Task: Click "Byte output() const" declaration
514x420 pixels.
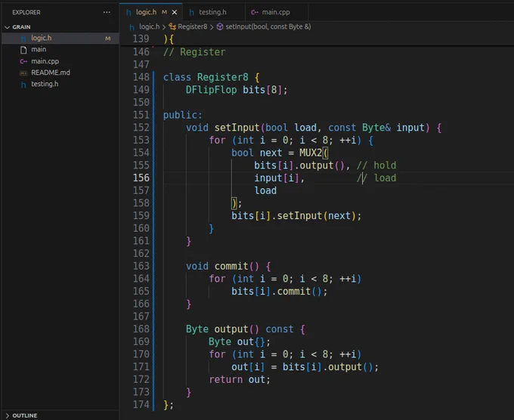Action: 240,329
